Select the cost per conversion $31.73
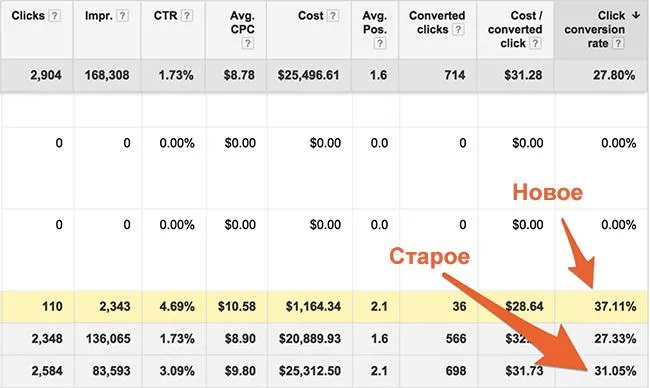Viewport: 650px width, 388px height. click(524, 371)
